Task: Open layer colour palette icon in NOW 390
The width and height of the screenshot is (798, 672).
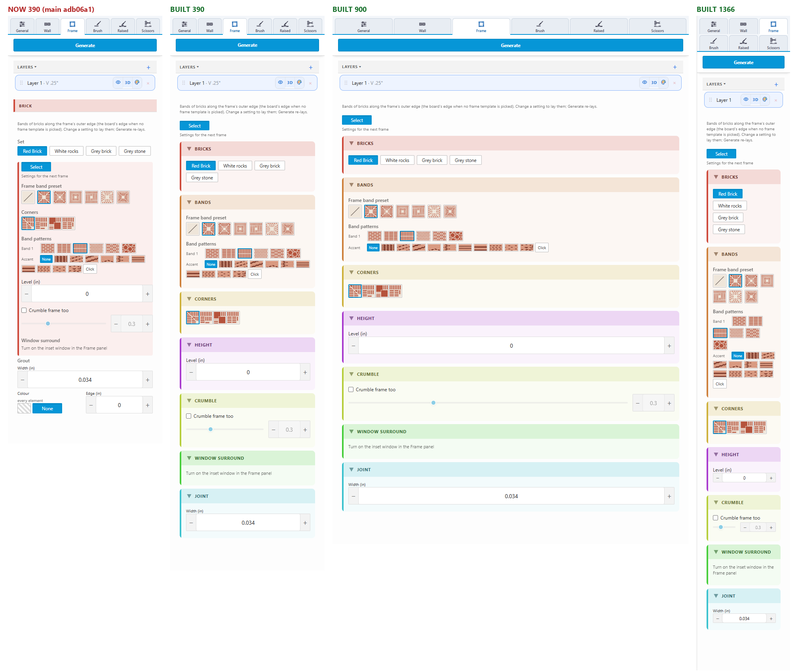Action: (137, 82)
